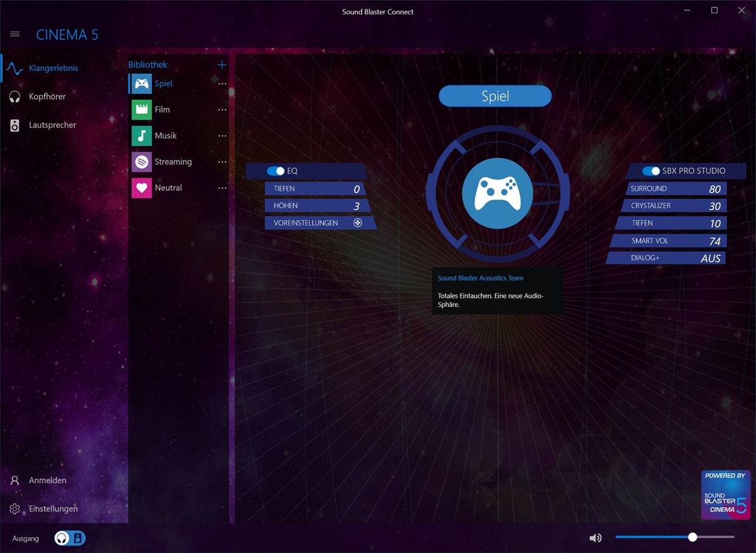Image resolution: width=756 pixels, height=553 pixels.
Task: Click the Klangerlebnis waveform icon
Action: (15, 68)
